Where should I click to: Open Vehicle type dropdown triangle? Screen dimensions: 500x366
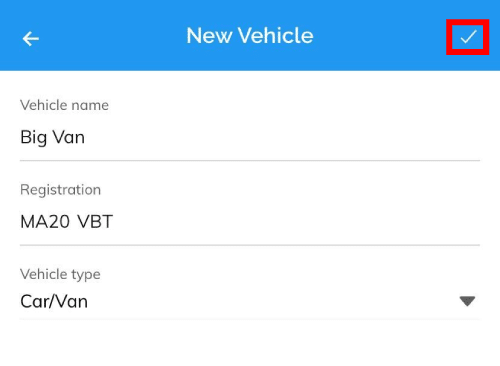(467, 301)
